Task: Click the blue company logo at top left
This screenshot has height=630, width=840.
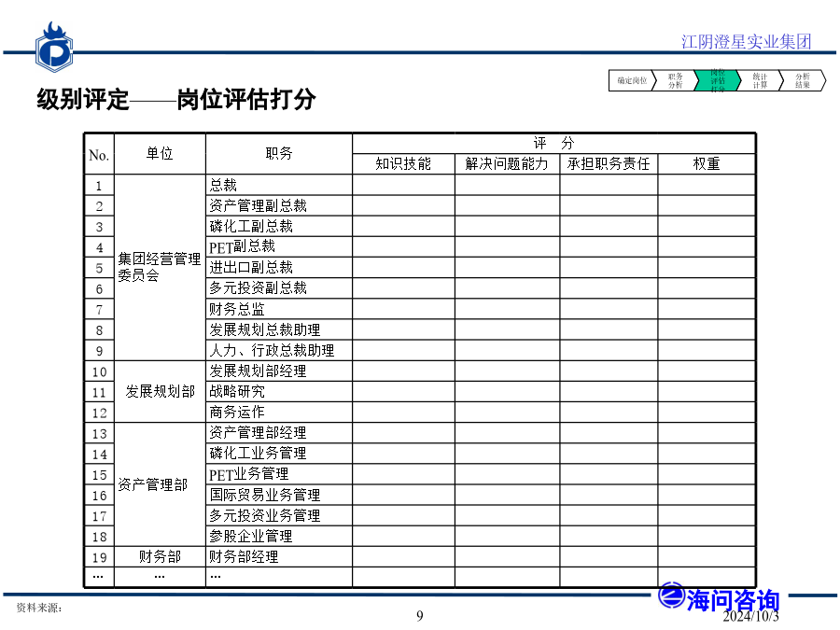Action: (x=54, y=47)
